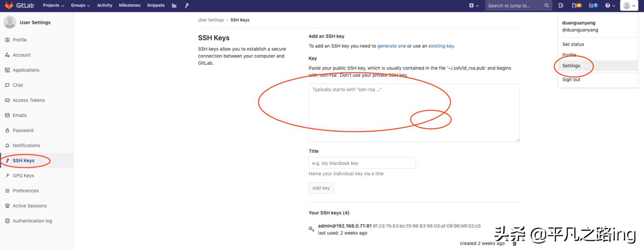Open the analytics chart icon in top bar

173,5
